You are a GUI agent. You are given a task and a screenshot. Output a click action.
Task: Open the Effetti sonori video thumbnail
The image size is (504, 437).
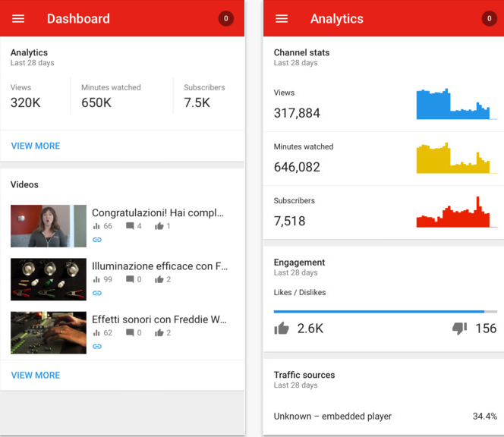49,332
